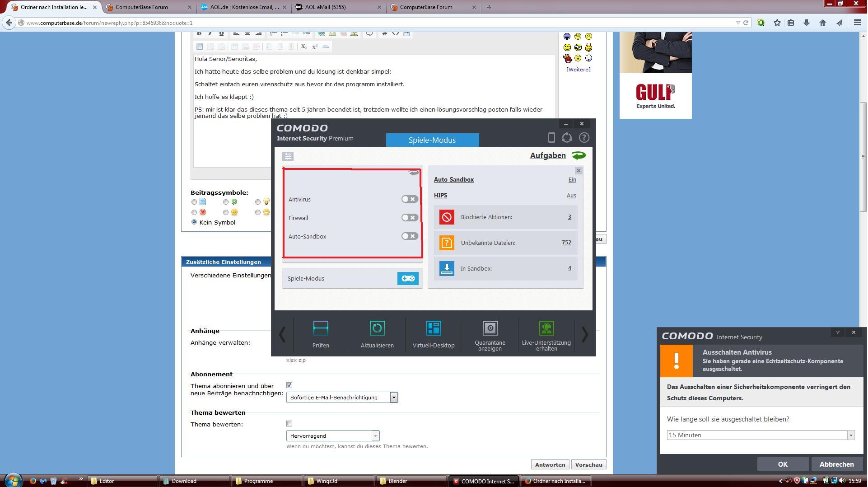The width and height of the screenshot is (868, 487).
Task: Open COMODO settings sliders icon
Action: (x=288, y=156)
